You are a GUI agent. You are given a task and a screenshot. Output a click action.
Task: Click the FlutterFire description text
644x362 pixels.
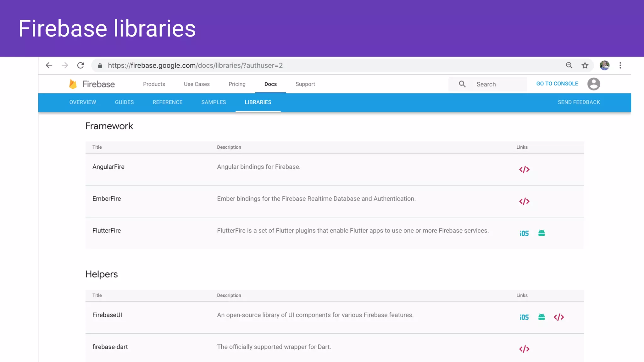353,231
